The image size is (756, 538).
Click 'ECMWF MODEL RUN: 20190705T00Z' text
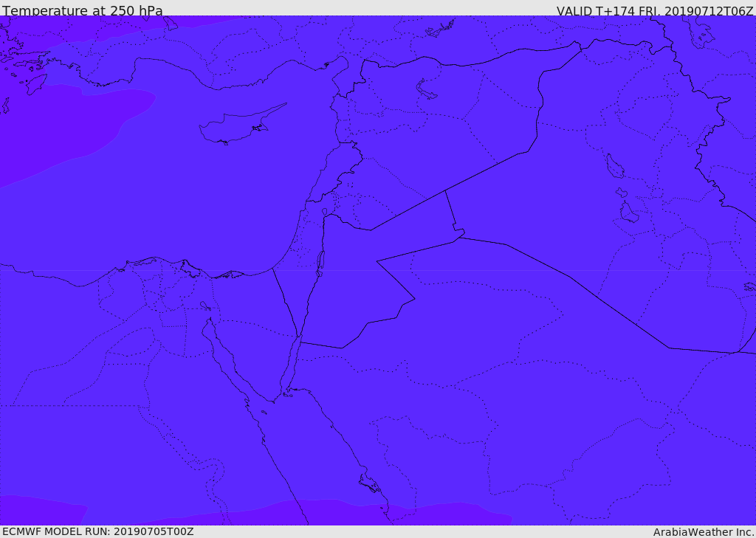98,531
